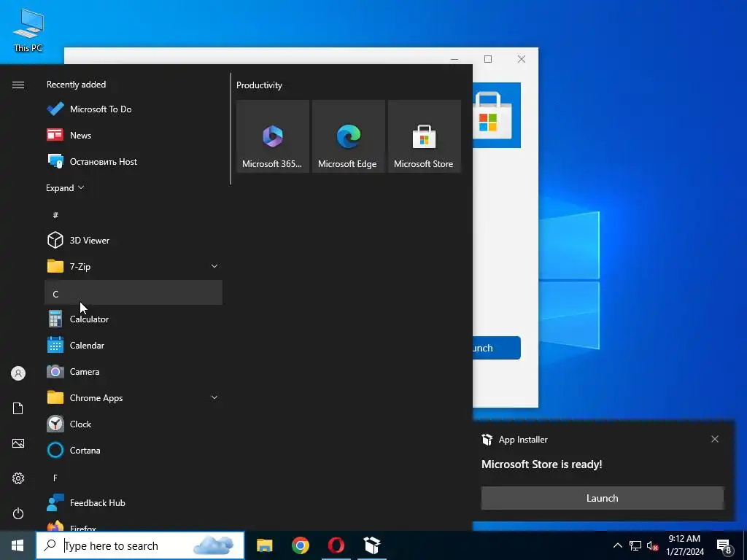Image resolution: width=747 pixels, height=560 pixels.
Task: Show hidden system tray icons
Action: point(617,545)
